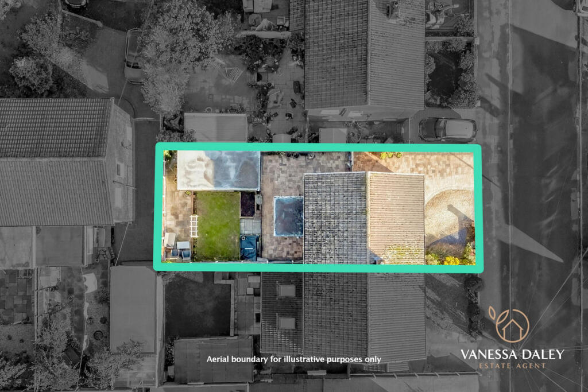Click the large tiled roof on the left

[56, 162]
